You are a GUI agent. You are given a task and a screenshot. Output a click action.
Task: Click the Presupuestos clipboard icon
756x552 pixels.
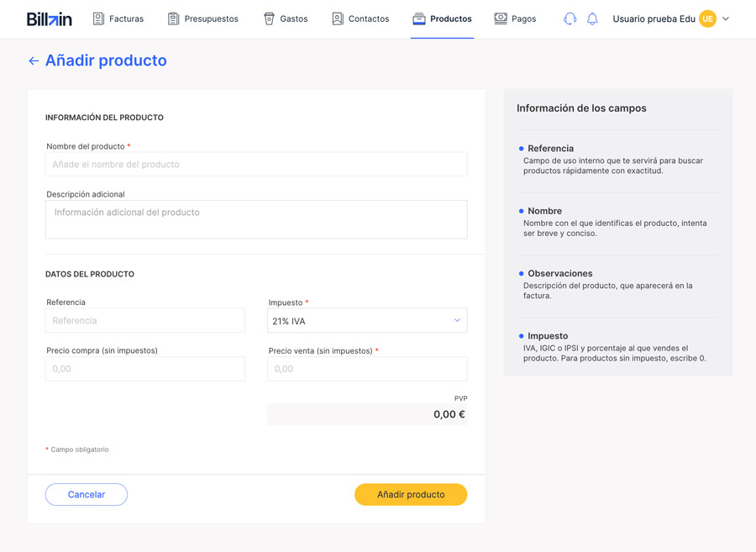coord(173,18)
